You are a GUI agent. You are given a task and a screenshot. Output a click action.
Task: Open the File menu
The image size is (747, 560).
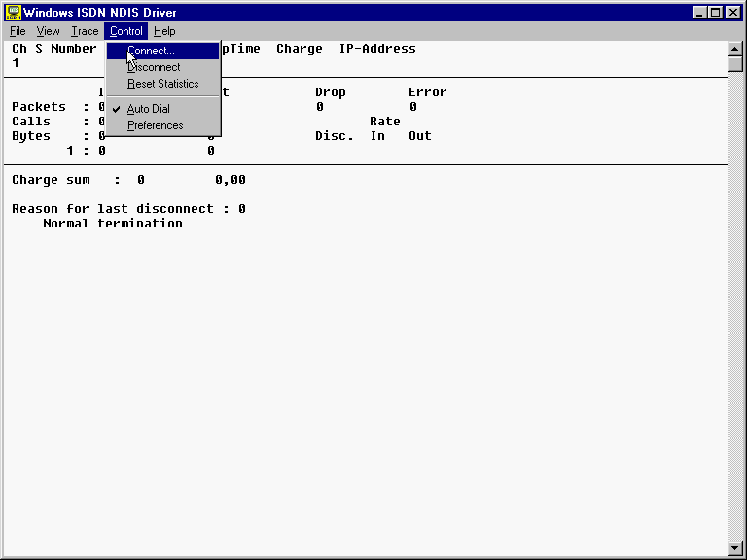(x=18, y=31)
